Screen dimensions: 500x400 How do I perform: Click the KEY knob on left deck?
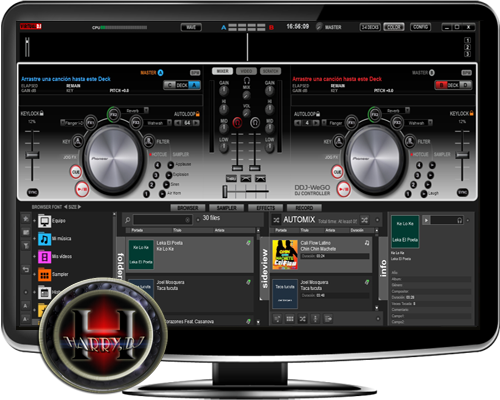(78, 141)
